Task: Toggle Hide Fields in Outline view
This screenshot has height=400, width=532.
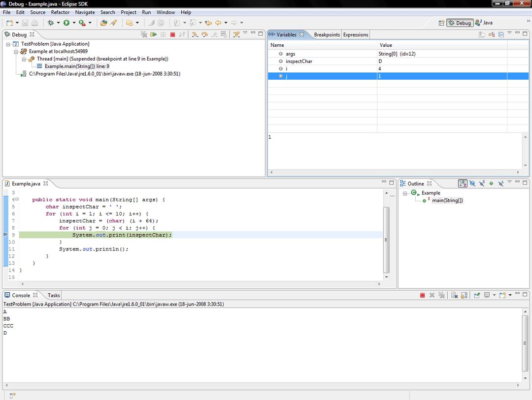Action: click(x=472, y=184)
